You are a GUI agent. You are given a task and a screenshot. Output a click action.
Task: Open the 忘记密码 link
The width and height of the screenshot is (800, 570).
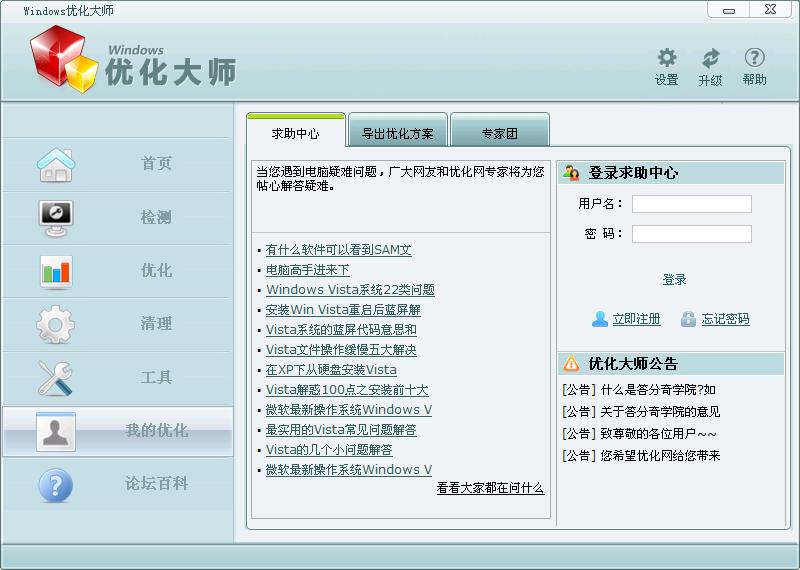click(x=725, y=319)
